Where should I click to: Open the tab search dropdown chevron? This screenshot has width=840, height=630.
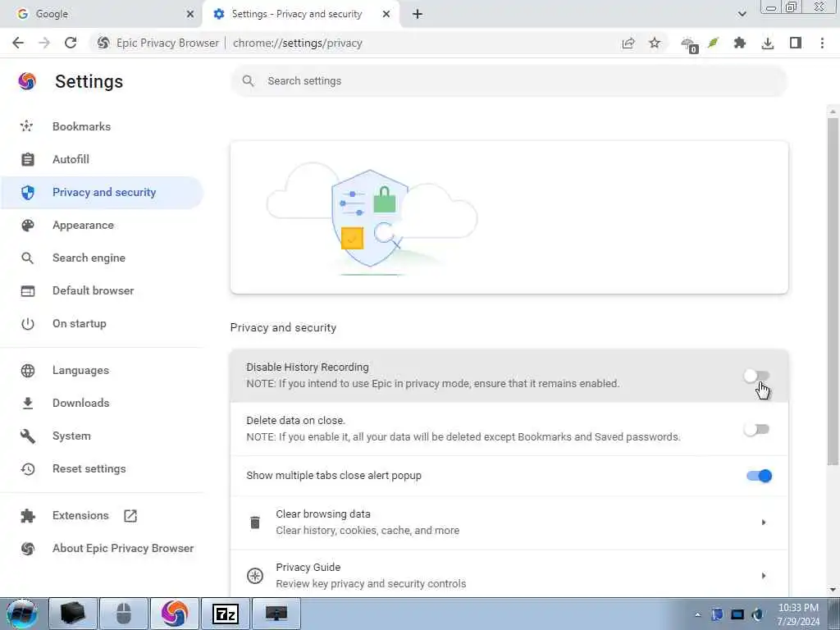[742, 14]
